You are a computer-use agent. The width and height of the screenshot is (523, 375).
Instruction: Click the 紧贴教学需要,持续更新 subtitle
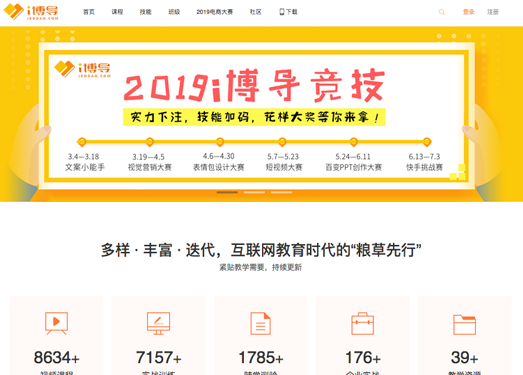tap(260, 267)
